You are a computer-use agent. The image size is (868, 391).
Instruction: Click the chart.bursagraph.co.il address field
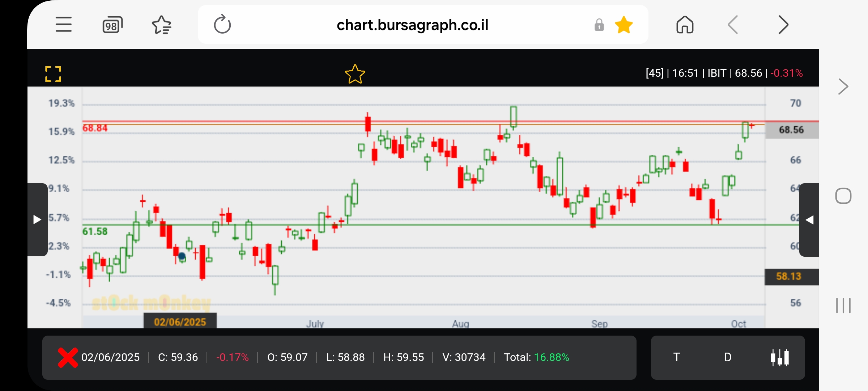click(412, 25)
